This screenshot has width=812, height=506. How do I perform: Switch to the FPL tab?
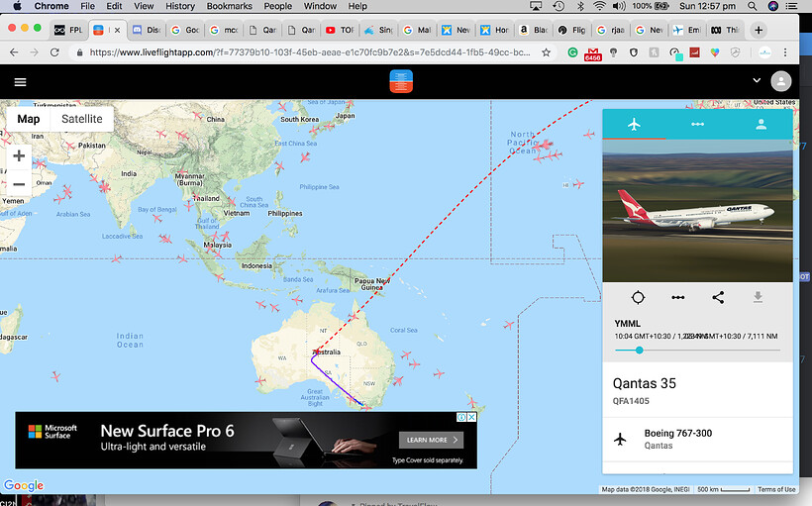[x=69, y=30]
